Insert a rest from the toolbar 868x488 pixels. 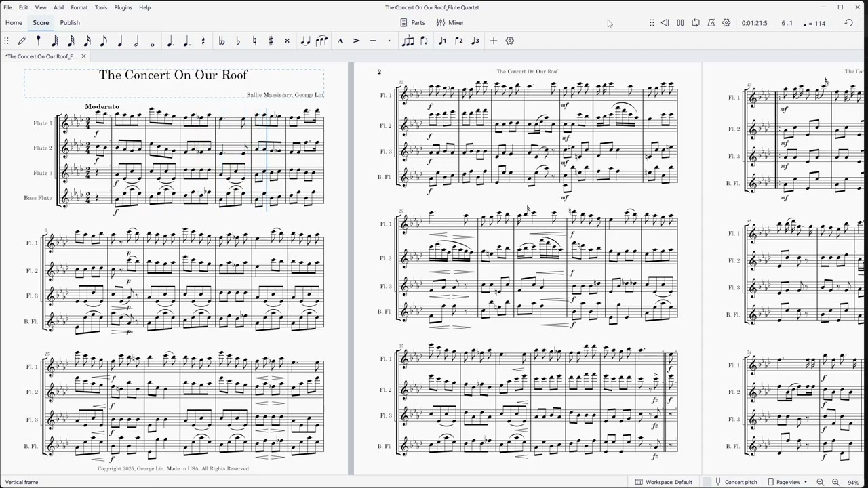(x=203, y=41)
